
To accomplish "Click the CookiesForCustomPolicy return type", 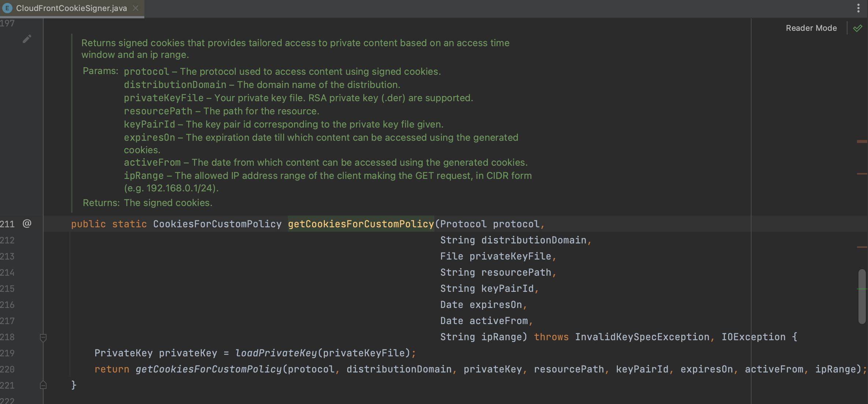I will tap(217, 224).
